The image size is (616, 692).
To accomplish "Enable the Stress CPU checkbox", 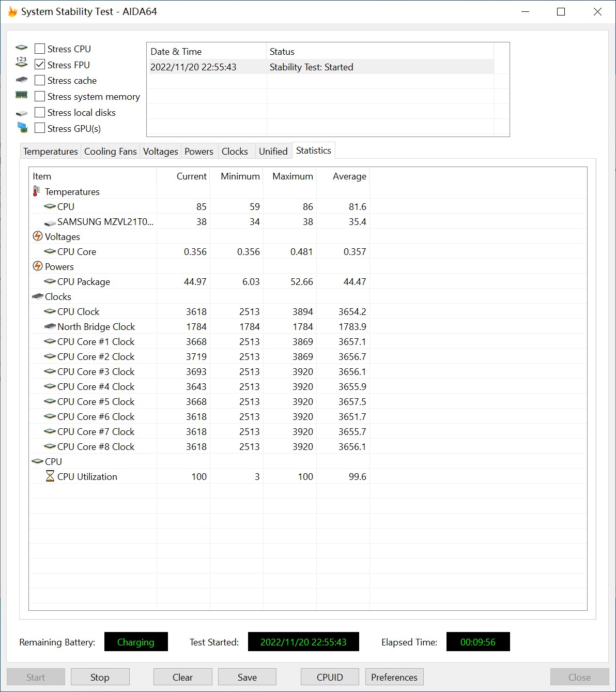I will (x=40, y=49).
